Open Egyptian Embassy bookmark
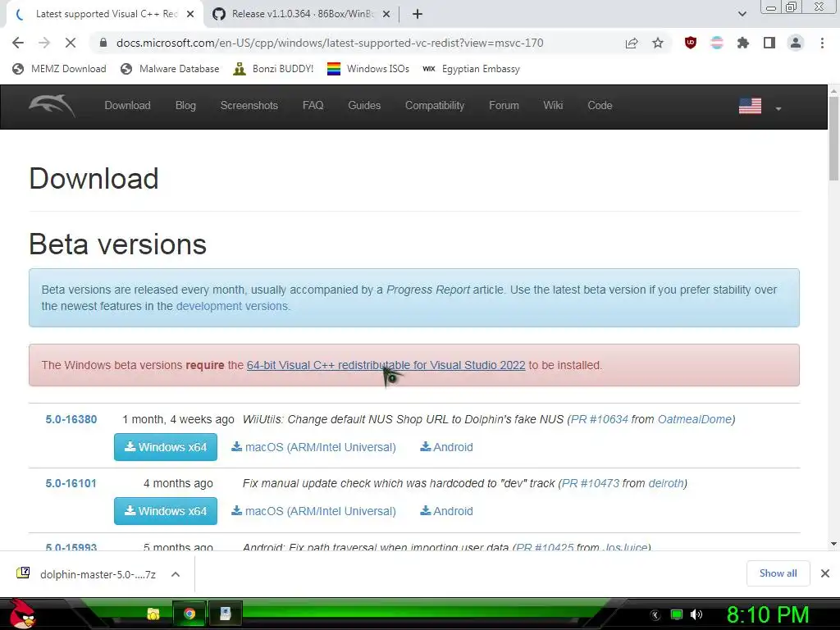Image resolution: width=840 pixels, height=630 pixels. tap(472, 69)
